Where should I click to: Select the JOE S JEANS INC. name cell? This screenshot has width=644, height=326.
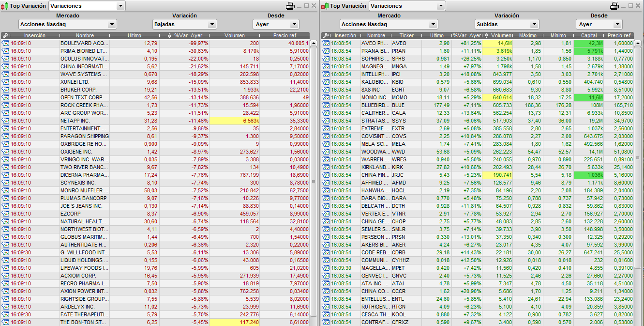(85, 206)
